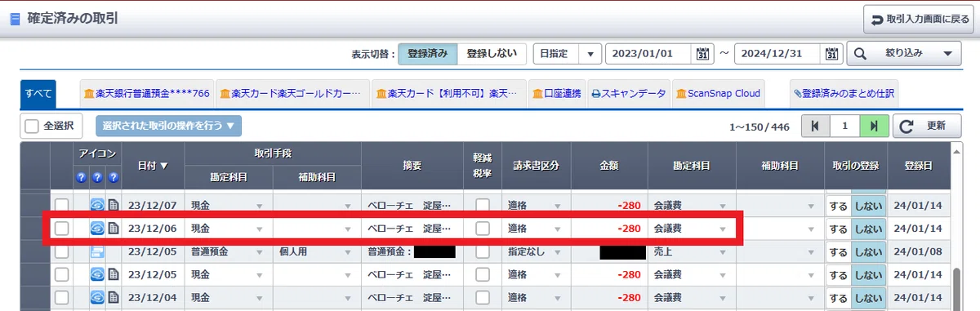Image resolution: width=980 pixels, height=311 pixels.
Task: Toggle 軽減税率 checkbox in 23/12/07 row
Action: [483, 205]
